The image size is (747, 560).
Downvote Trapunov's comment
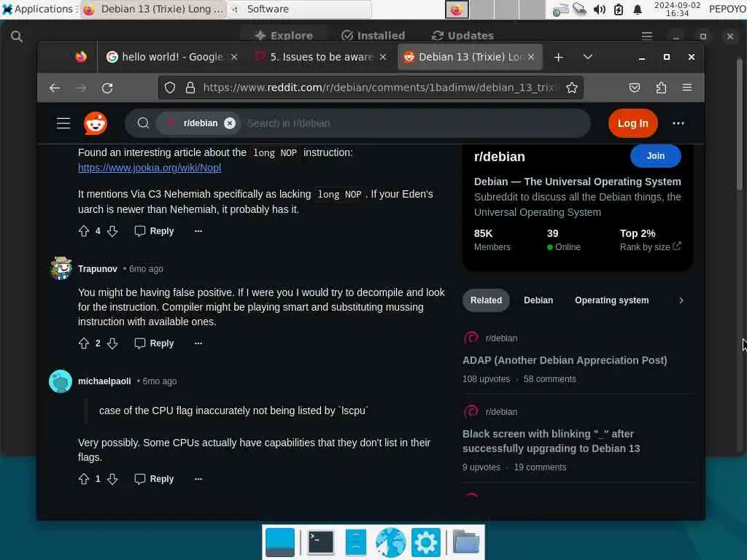pos(112,343)
